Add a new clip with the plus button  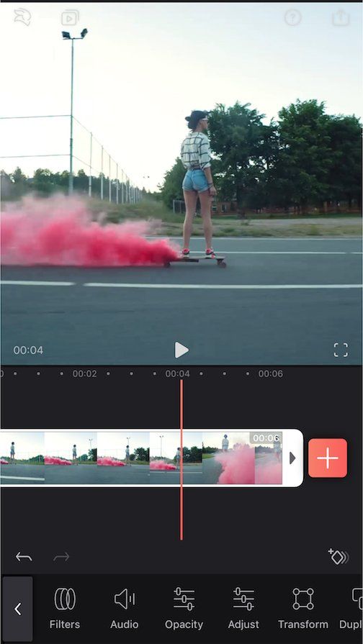click(328, 458)
